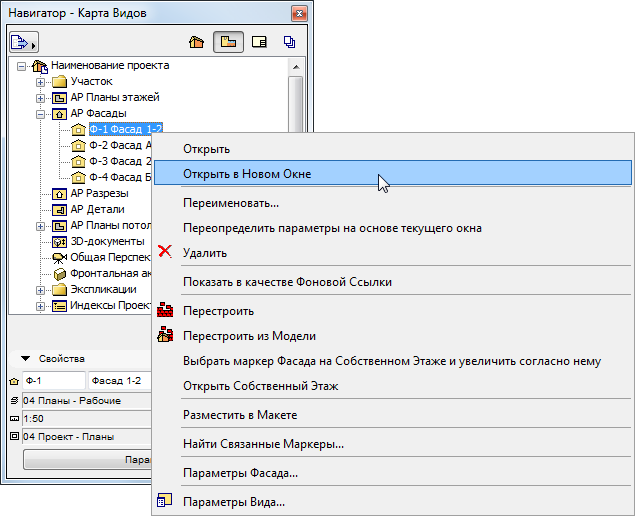Choose Открыть в Новом Окне
Viewport: 635px width, 516px height.
[x=393, y=173]
